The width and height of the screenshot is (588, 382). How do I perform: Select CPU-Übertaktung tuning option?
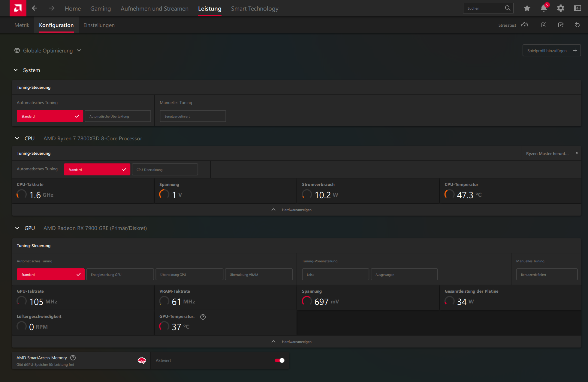point(165,170)
